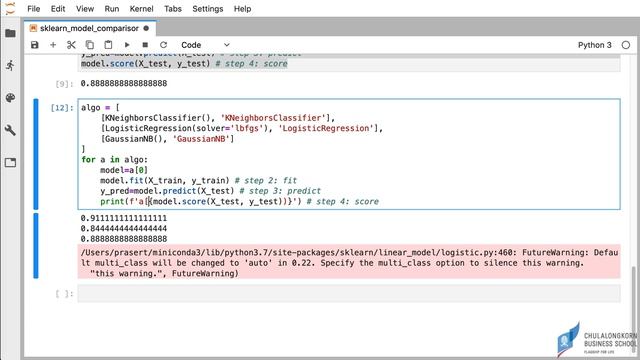
Task: Click the notebook file icon in the tab
Action: pyautogui.click(x=33, y=28)
